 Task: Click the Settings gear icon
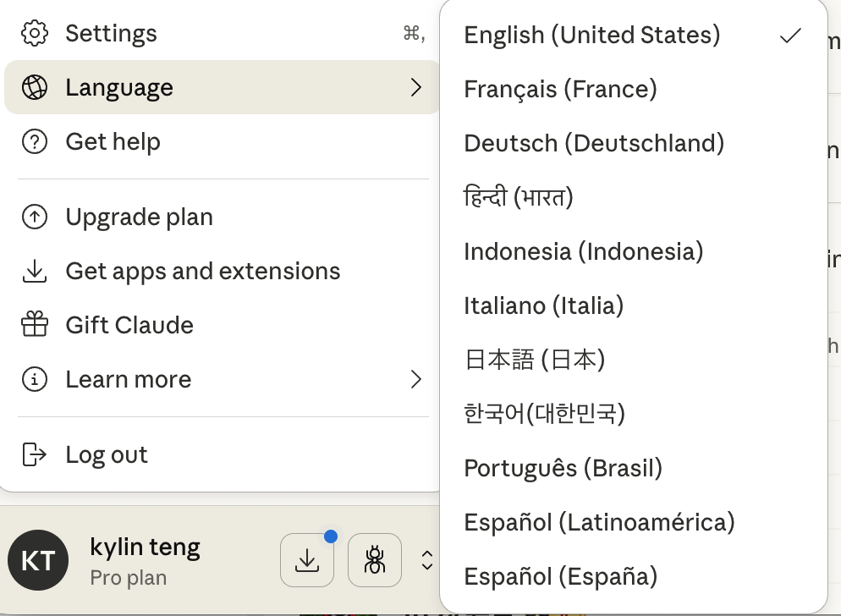pos(35,34)
